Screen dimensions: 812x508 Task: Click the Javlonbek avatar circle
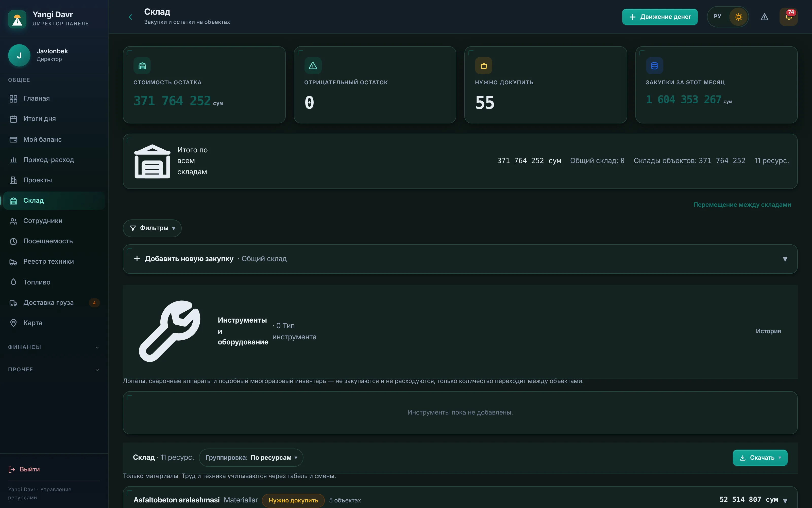[19, 55]
